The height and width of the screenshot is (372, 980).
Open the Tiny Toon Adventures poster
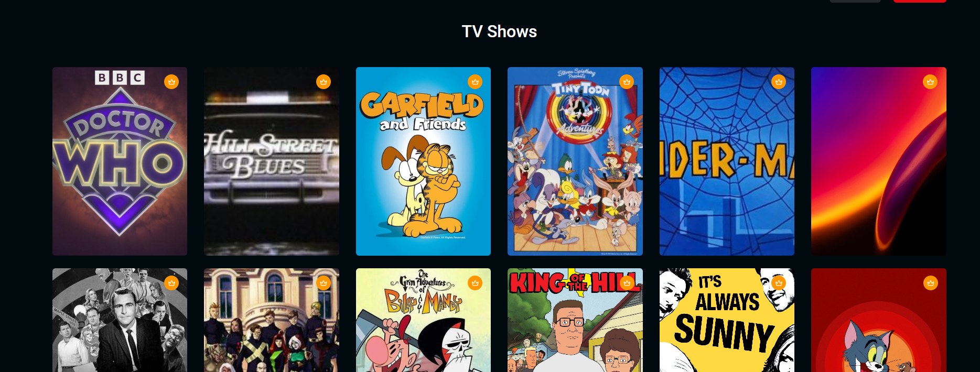tap(575, 161)
